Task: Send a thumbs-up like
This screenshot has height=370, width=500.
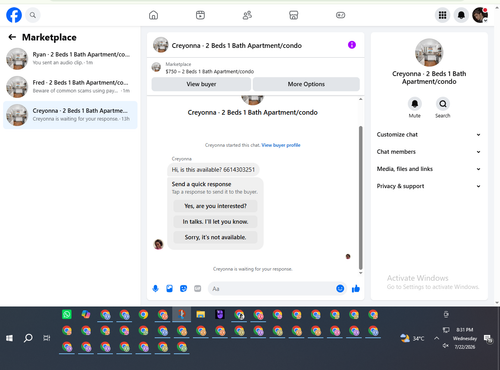Action: pos(356,289)
